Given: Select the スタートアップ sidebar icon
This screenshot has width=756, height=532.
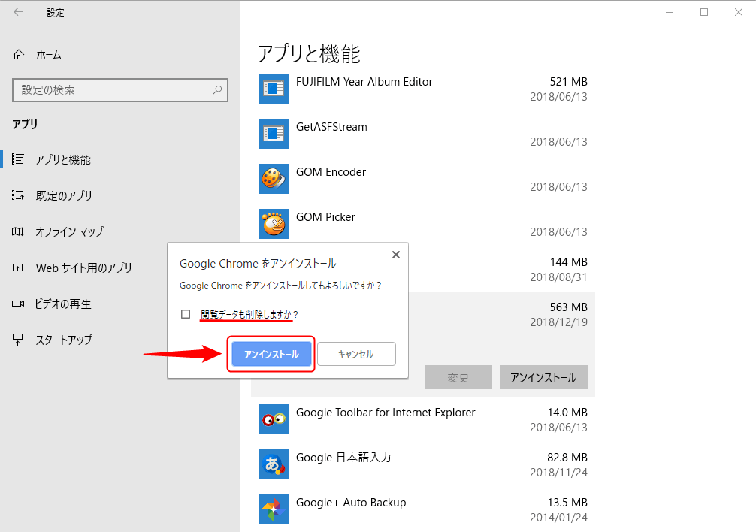Looking at the screenshot, I should [x=18, y=340].
